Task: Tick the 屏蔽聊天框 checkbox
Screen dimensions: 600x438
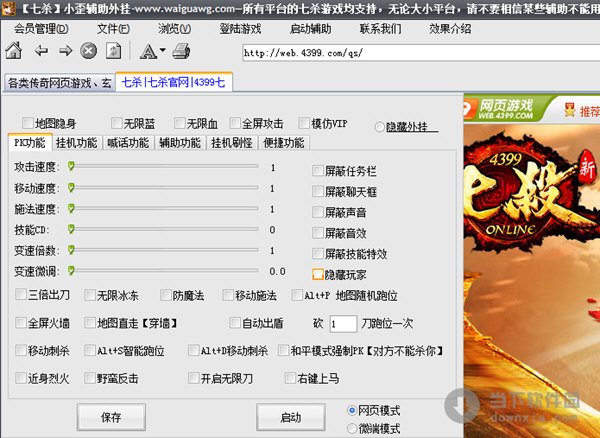Action: pos(318,191)
